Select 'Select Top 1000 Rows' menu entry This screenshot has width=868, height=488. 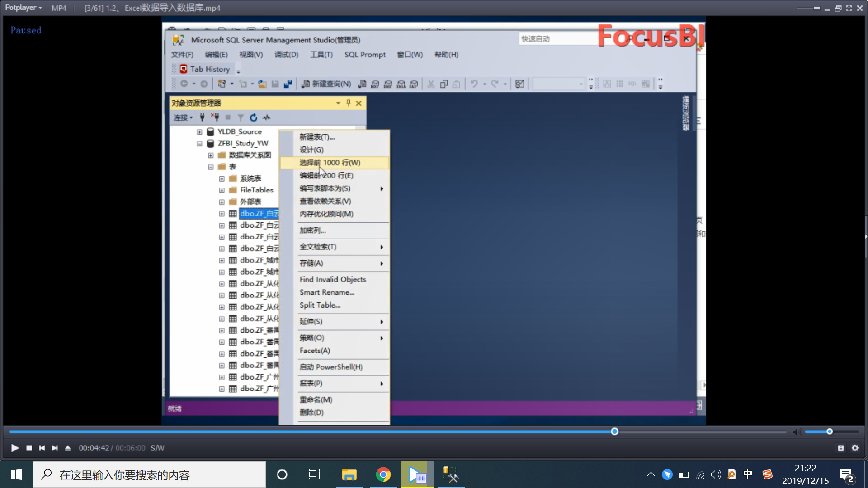point(330,163)
